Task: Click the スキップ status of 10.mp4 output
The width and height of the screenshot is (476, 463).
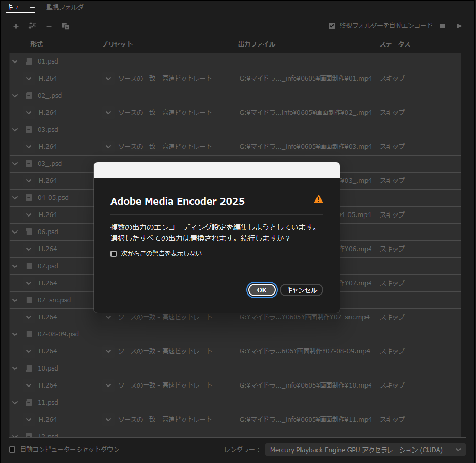Action: click(392, 385)
